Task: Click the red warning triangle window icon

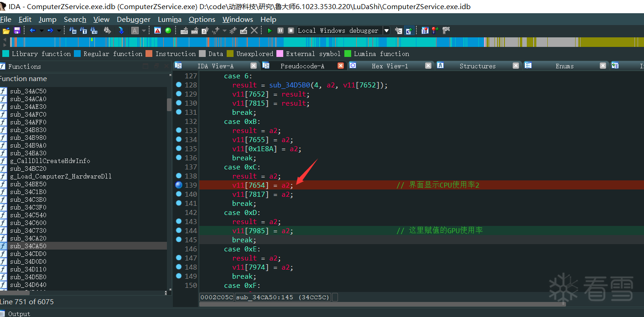Action: tap(157, 31)
